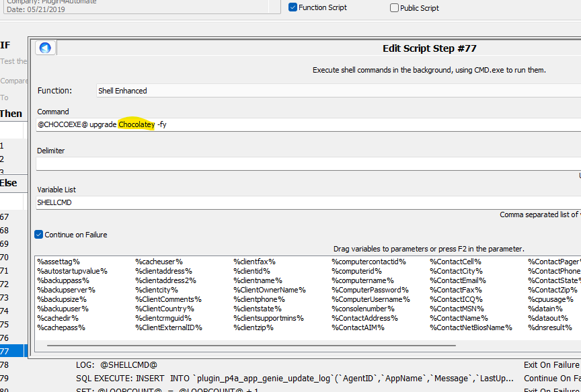Pick the %ContactEmail% variable
The image size is (581, 392).
coord(457,280)
